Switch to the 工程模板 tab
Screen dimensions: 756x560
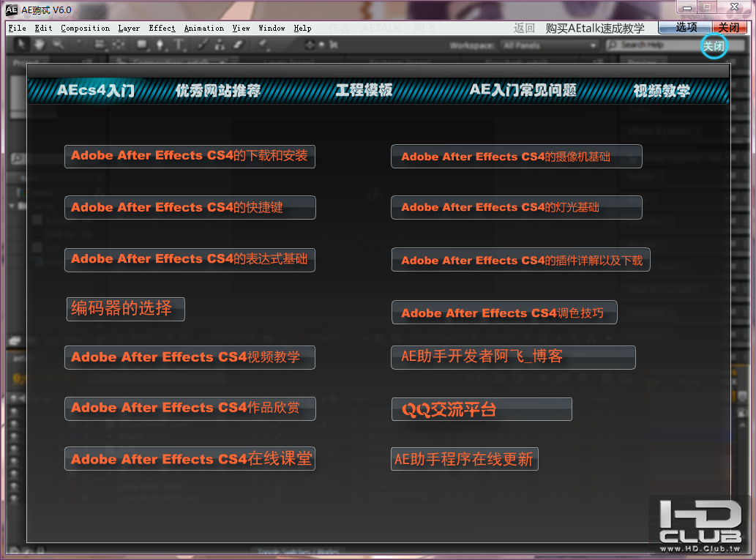click(364, 90)
